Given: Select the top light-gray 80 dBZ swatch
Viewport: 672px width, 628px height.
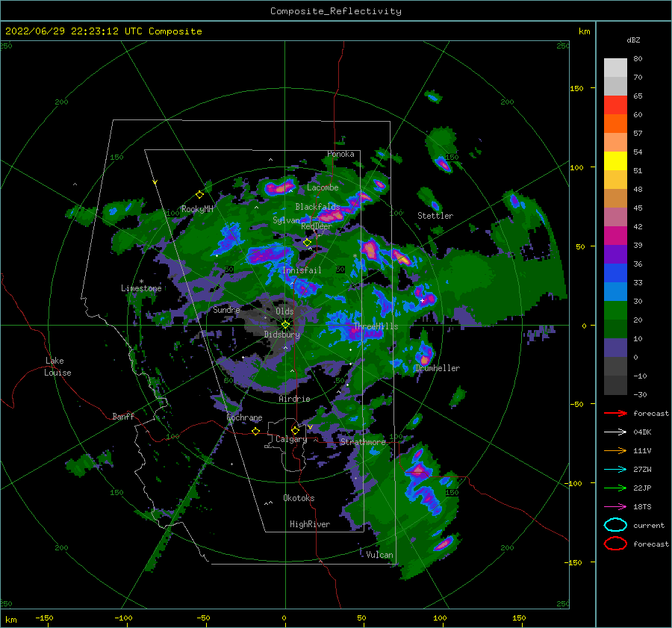Looking at the screenshot, I should tap(615, 67).
